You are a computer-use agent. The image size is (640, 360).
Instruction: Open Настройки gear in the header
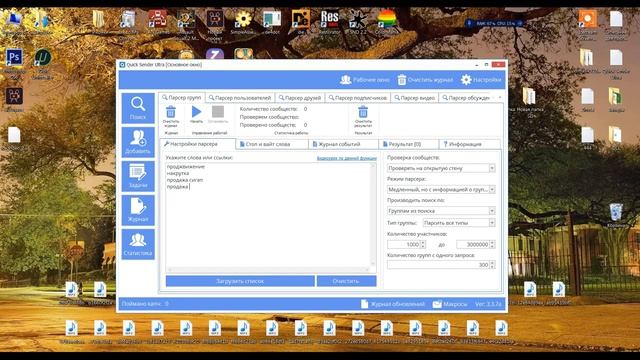(x=481, y=80)
